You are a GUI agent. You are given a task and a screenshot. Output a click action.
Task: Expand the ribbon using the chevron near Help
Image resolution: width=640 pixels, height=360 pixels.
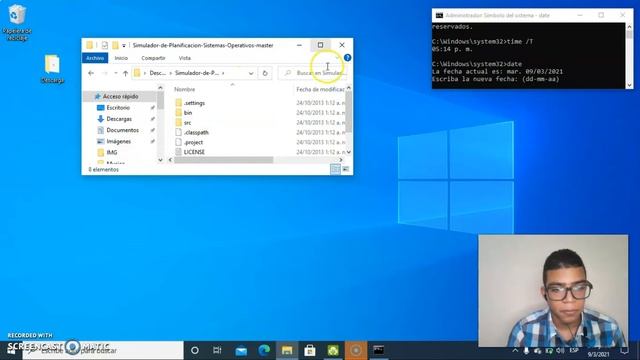click(337, 58)
